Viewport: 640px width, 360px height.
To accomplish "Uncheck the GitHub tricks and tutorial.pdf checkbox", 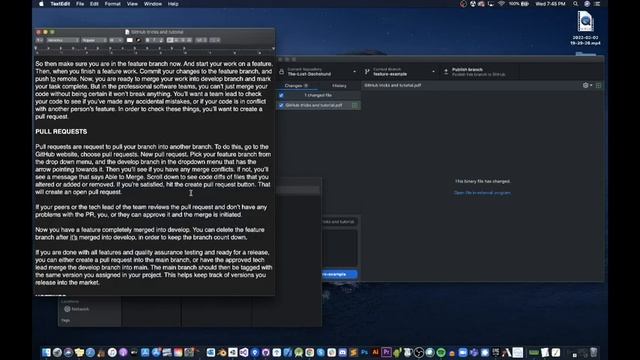I will click(x=281, y=105).
